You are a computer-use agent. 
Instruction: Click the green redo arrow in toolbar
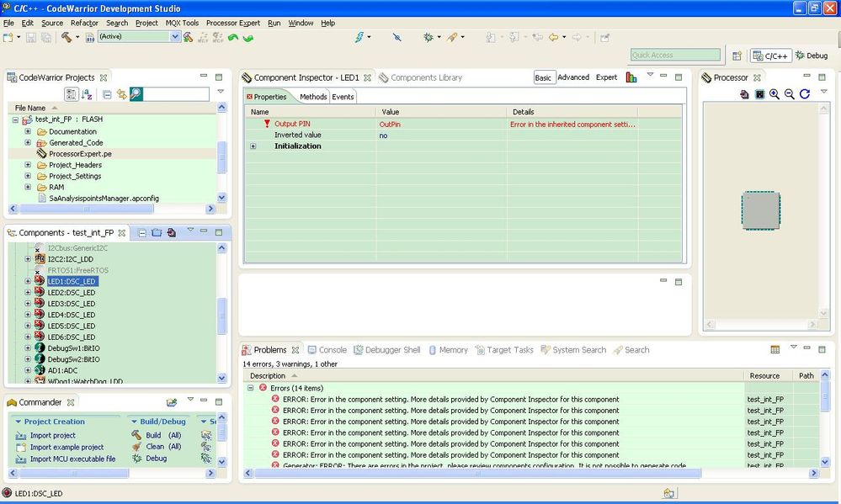tap(248, 38)
